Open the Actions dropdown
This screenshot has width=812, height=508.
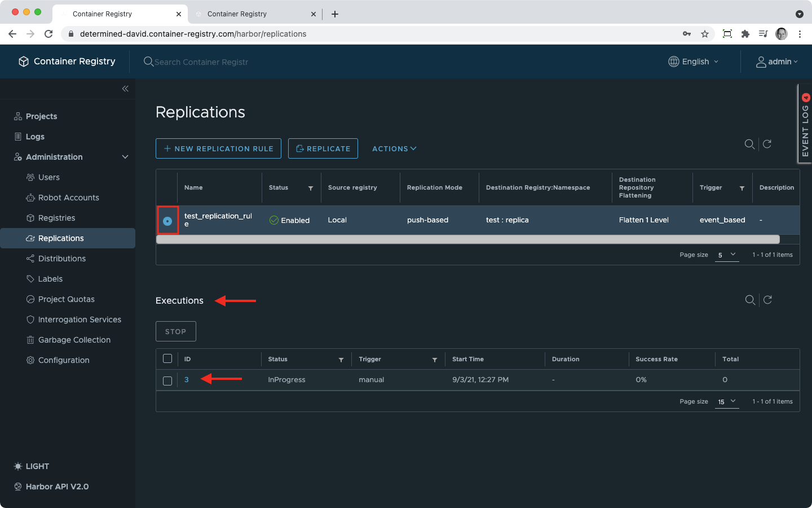click(394, 148)
